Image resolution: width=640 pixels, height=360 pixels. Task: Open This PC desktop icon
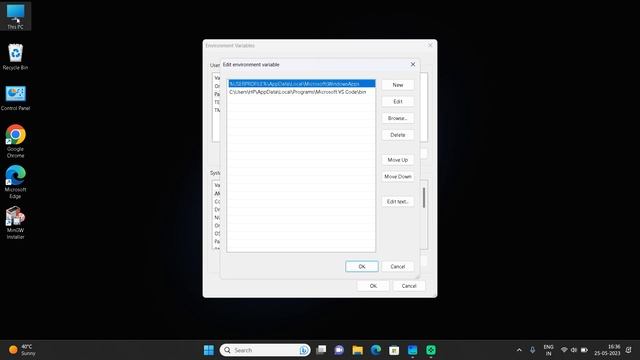click(x=16, y=16)
